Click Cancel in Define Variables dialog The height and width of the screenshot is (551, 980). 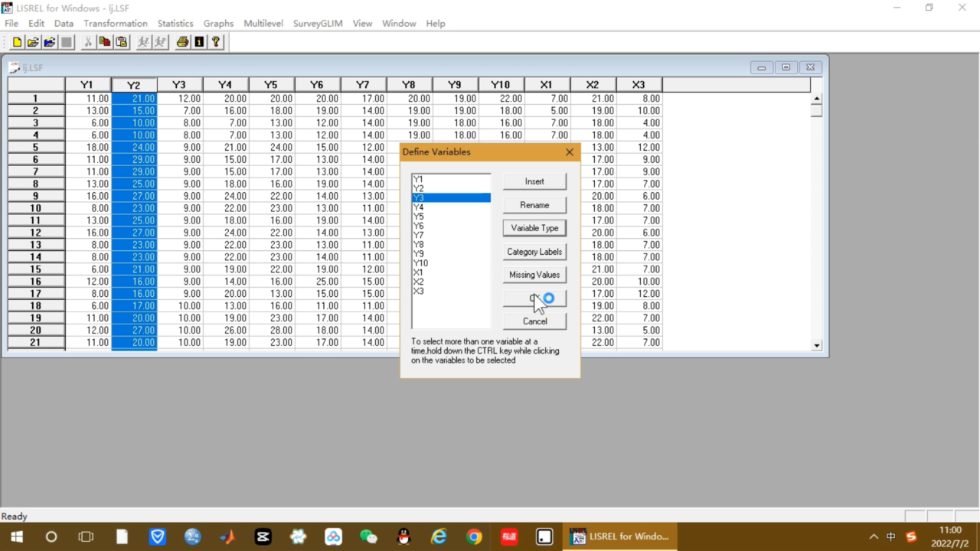click(534, 321)
